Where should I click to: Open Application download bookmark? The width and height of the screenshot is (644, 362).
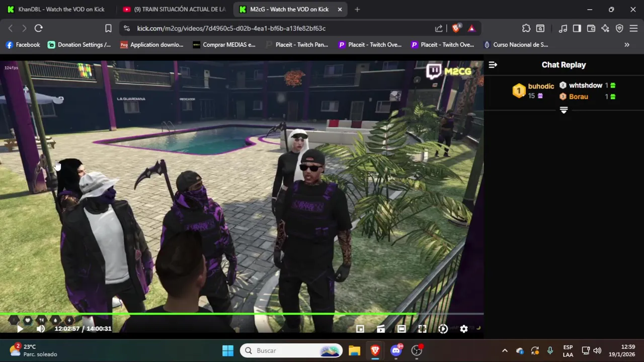pos(152,45)
